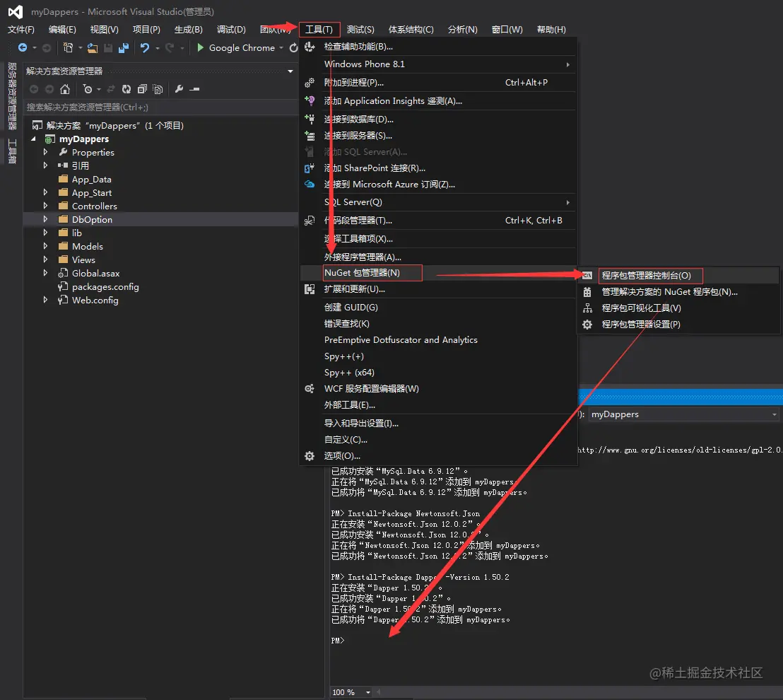Click the New Project icon in the toolbar

click(x=68, y=47)
